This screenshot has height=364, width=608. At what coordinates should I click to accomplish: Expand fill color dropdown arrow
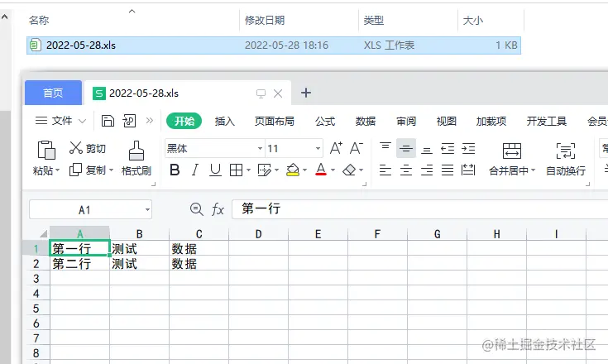pyautogui.click(x=304, y=170)
